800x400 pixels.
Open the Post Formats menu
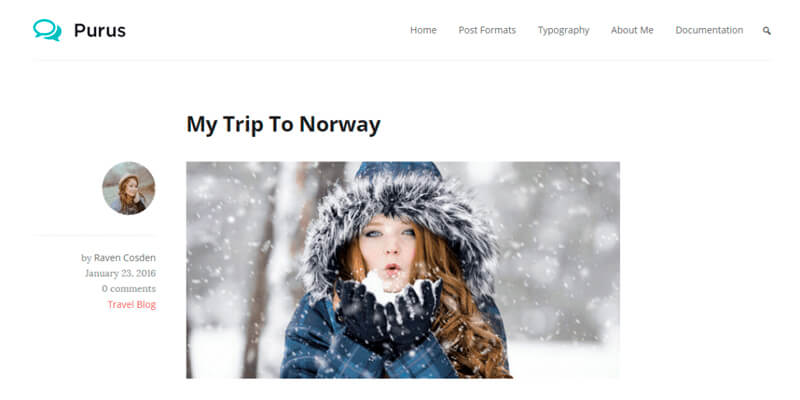[x=487, y=30]
